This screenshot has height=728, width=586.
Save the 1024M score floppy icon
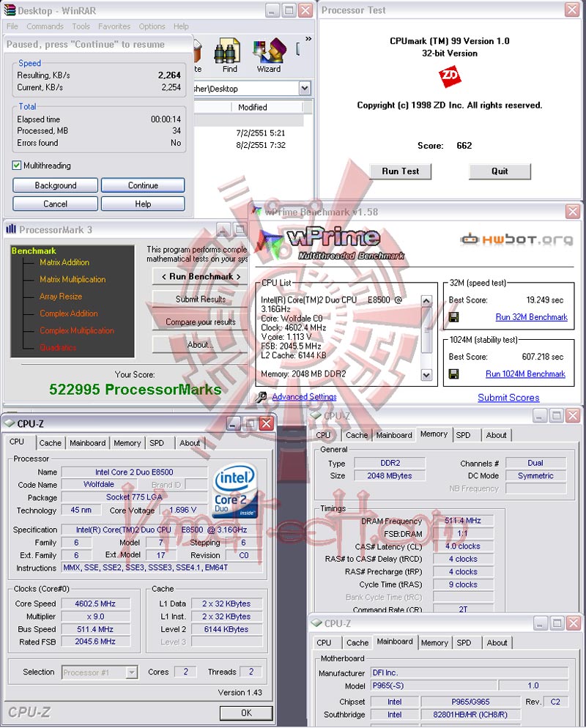coord(453,374)
